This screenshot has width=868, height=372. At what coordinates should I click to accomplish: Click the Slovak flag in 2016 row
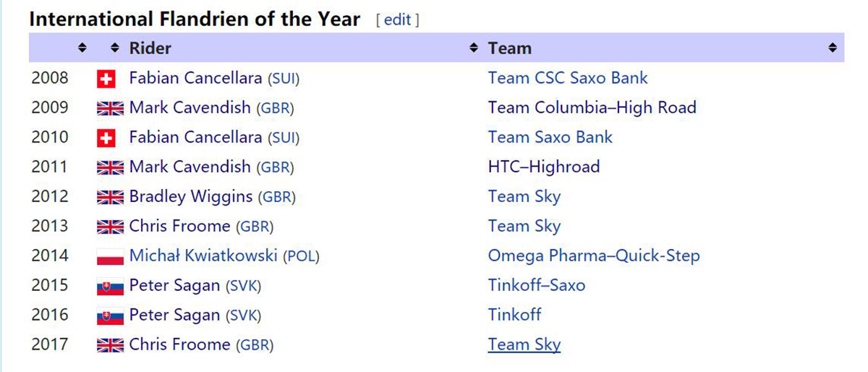111,316
